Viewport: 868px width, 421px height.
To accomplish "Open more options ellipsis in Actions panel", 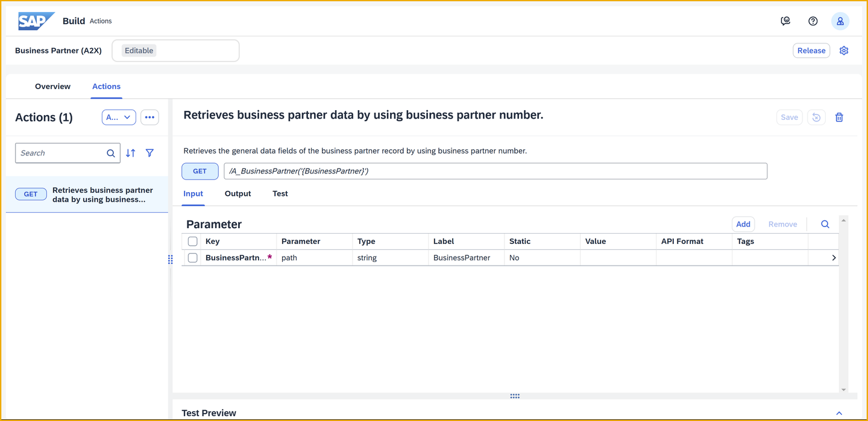I will click(x=149, y=117).
